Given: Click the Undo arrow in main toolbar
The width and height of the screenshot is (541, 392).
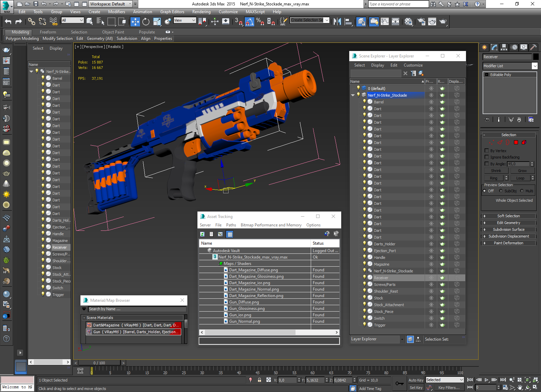Looking at the screenshot, I should pos(8,22).
